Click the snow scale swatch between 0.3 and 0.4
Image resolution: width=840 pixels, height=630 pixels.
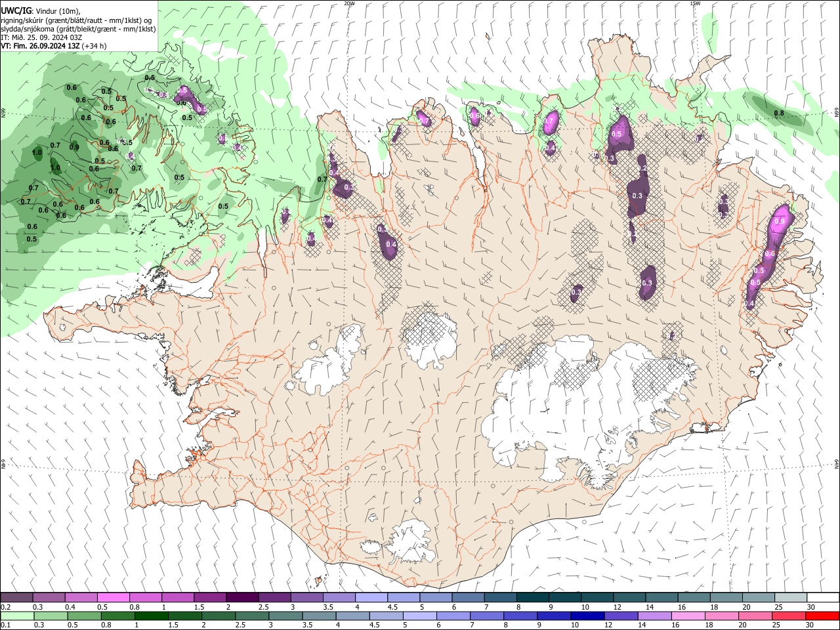point(49,597)
